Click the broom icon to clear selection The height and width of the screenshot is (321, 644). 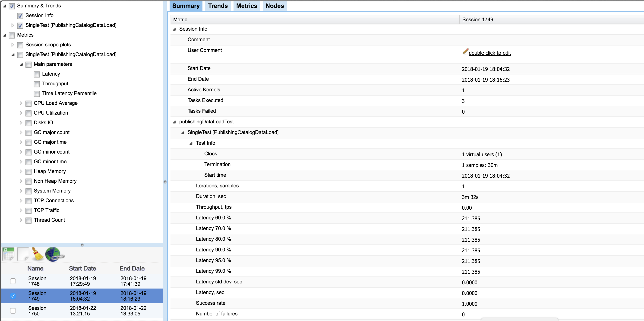coord(38,254)
